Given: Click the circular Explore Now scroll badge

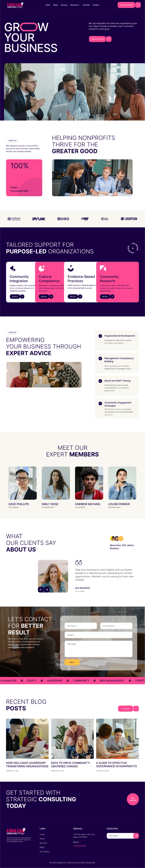Looking at the screenshot, I should tap(133, 248).
